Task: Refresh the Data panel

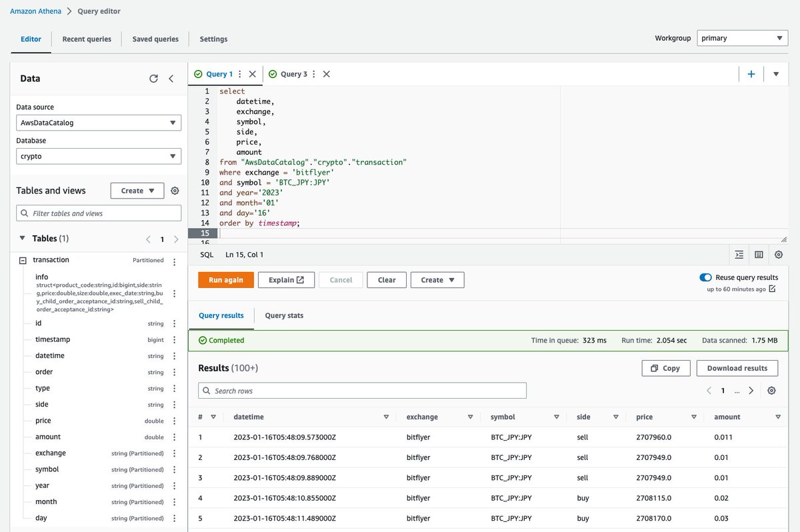Action: click(x=153, y=79)
